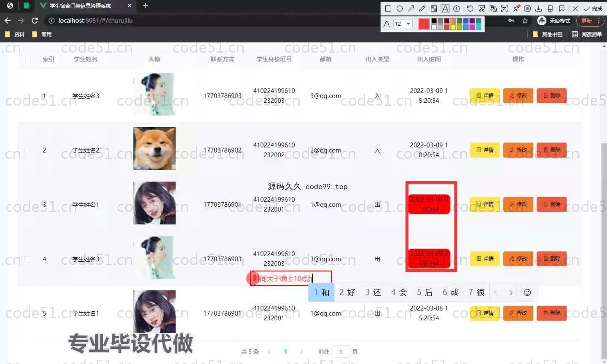Viewport: 607px width, 364px height.
Task: Click 完成 to finish the screenshot
Action: pos(593,8)
